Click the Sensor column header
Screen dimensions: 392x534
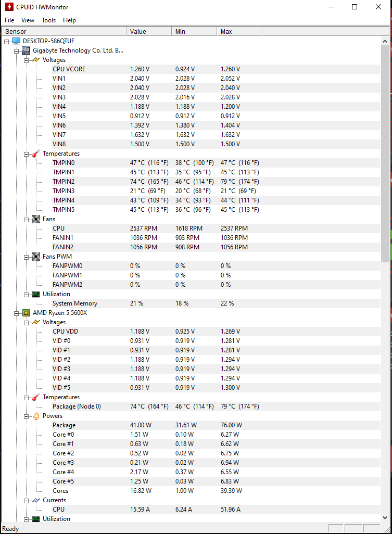pos(64,31)
